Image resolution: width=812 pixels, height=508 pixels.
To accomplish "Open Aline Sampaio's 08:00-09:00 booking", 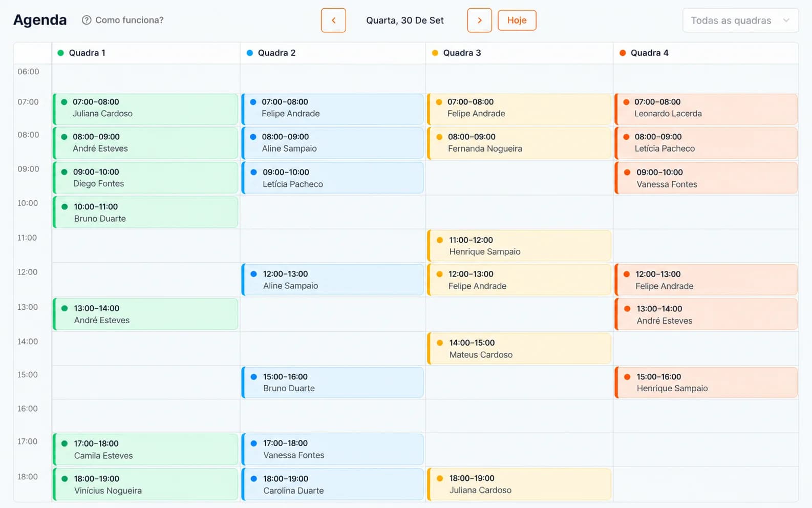I will [332, 143].
